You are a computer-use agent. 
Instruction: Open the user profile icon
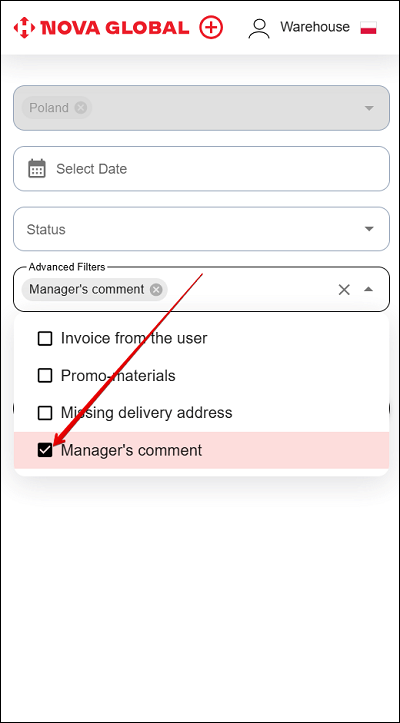[x=259, y=28]
